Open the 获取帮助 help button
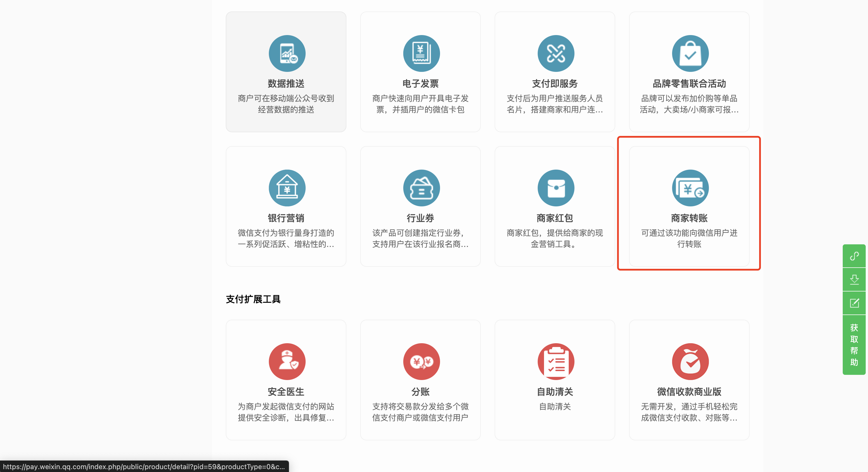Image resolution: width=868 pixels, height=472 pixels. [x=854, y=345]
